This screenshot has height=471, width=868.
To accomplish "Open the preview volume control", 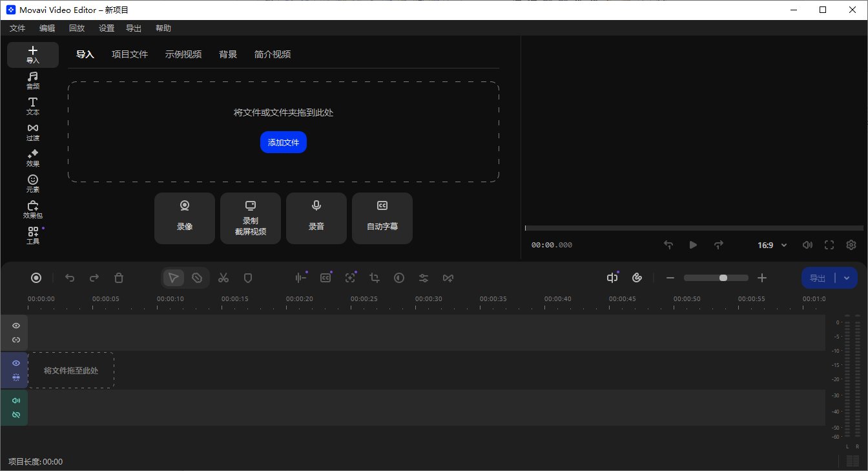I will tap(807, 245).
